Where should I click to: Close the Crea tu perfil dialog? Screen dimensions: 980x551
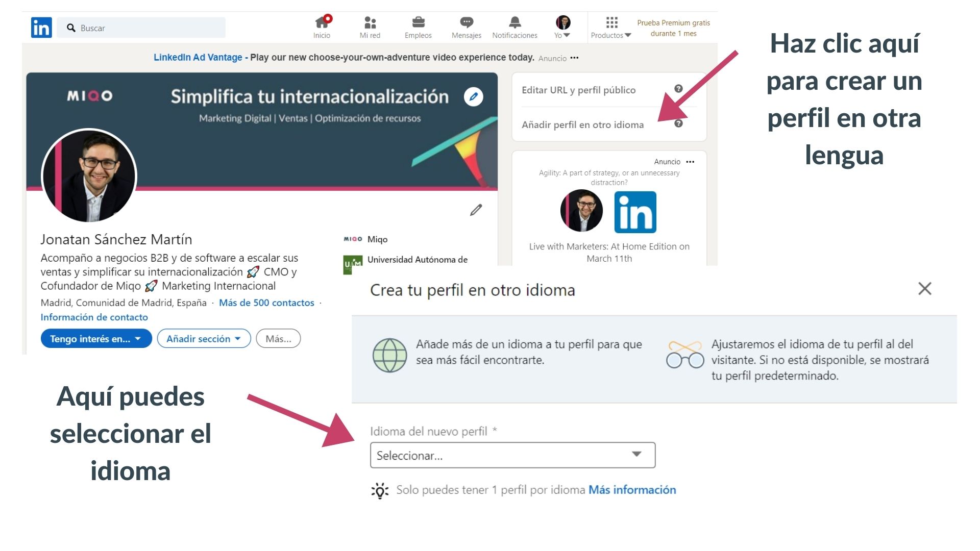tap(924, 289)
